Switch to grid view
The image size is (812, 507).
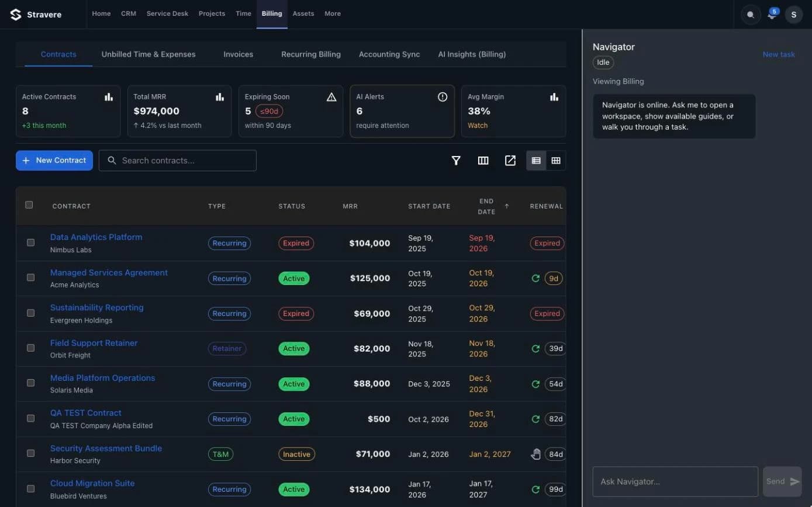[556, 161]
